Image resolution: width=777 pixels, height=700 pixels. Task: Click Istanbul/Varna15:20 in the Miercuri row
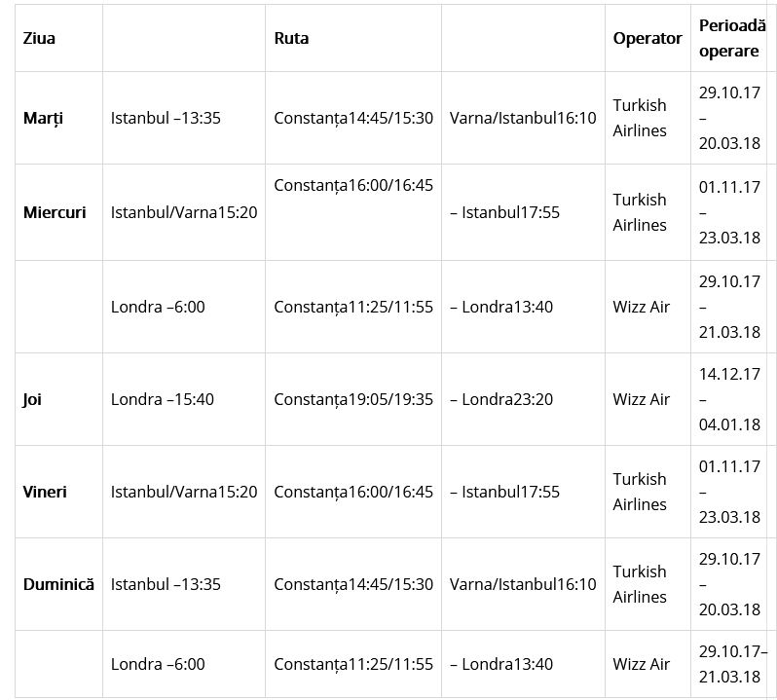(184, 212)
